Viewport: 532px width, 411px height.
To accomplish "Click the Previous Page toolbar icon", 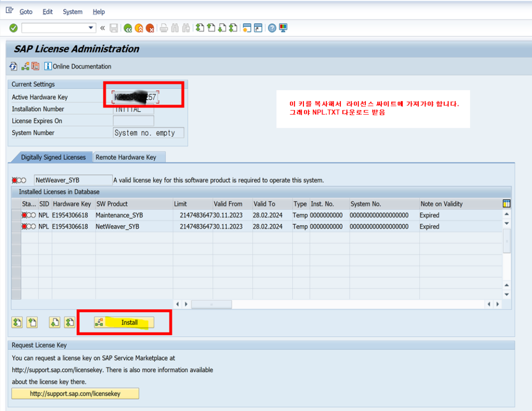I will [211, 28].
